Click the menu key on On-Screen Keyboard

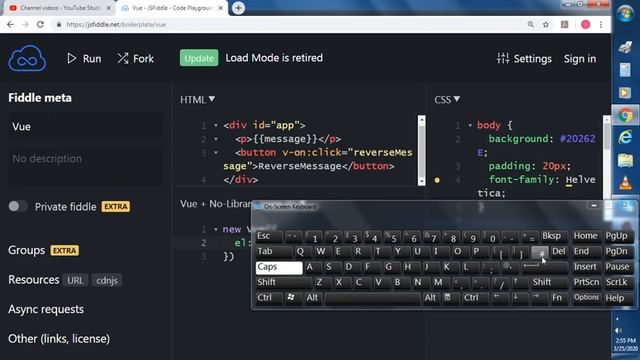pyautogui.click(x=450, y=298)
